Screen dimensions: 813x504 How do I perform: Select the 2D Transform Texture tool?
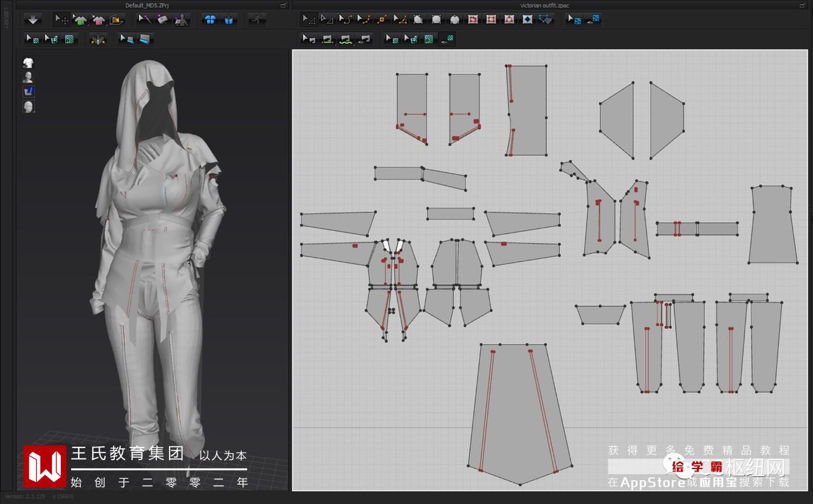[411, 39]
